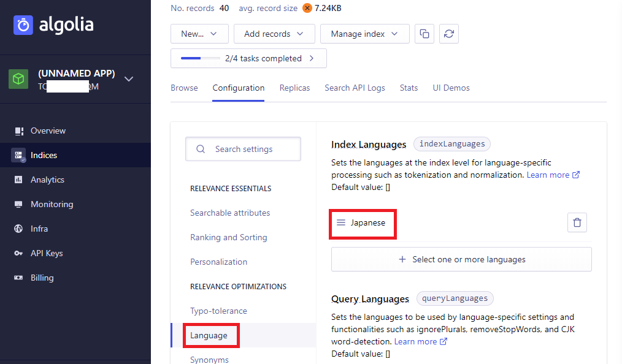Switch to the Configuration tab
The height and width of the screenshot is (364, 622).
click(239, 88)
